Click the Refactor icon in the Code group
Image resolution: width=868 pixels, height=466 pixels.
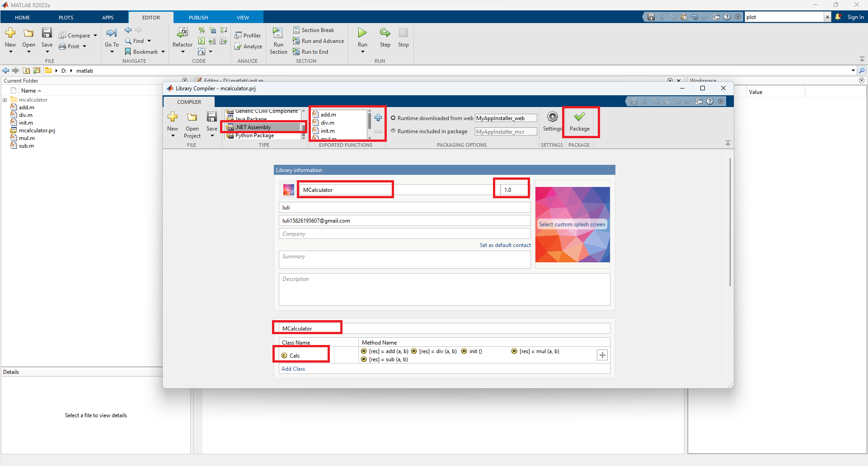pyautogui.click(x=183, y=33)
